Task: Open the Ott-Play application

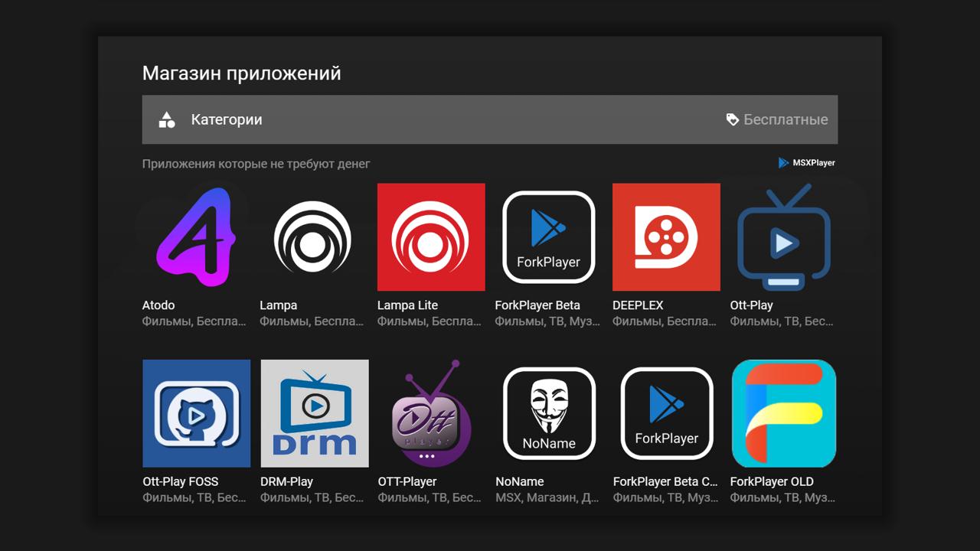Action: (x=784, y=237)
